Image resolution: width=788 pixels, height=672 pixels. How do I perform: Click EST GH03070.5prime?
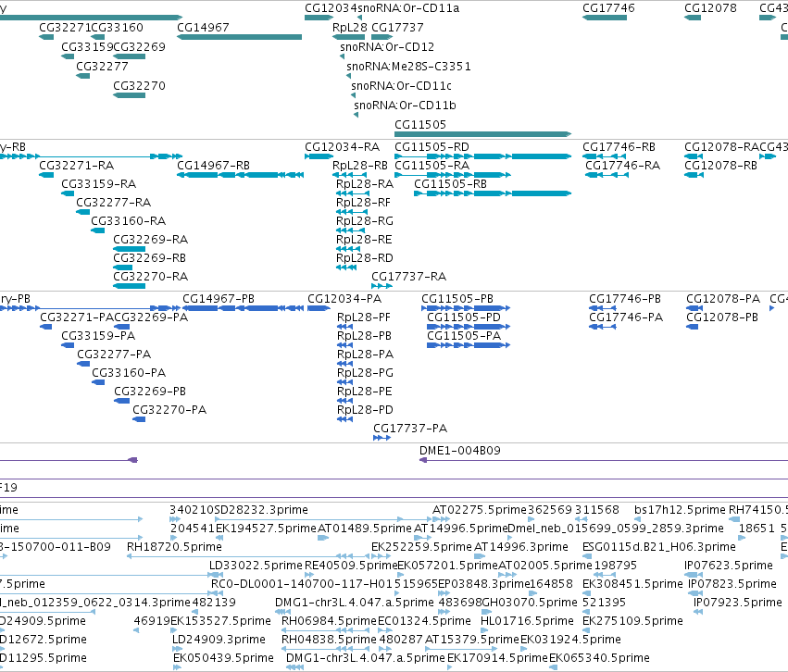[530, 603]
